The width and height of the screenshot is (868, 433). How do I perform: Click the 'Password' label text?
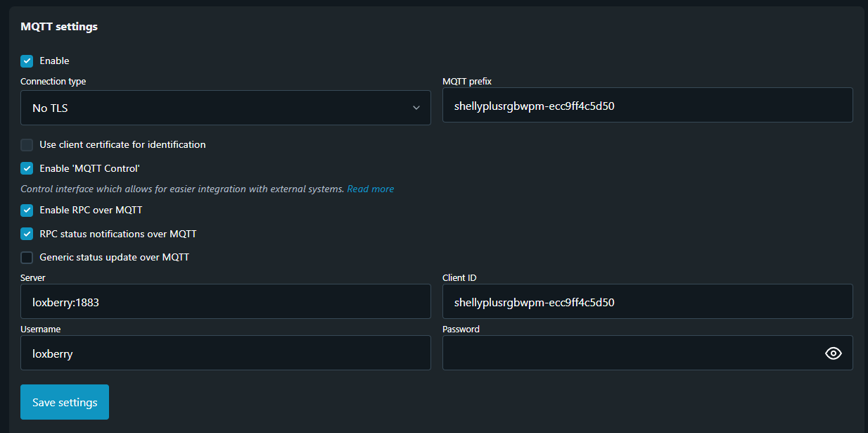(461, 329)
